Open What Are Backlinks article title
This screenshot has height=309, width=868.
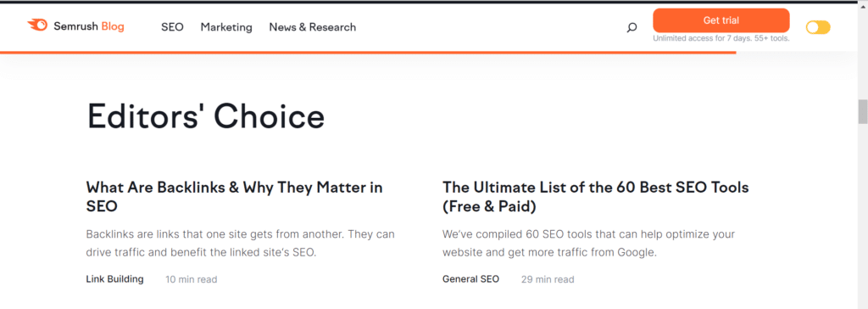coord(235,197)
